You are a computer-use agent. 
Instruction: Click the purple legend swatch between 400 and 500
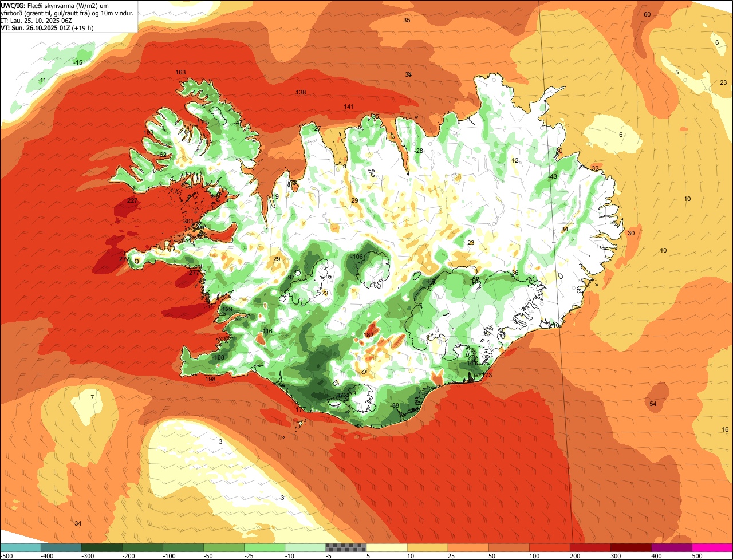[672, 547]
